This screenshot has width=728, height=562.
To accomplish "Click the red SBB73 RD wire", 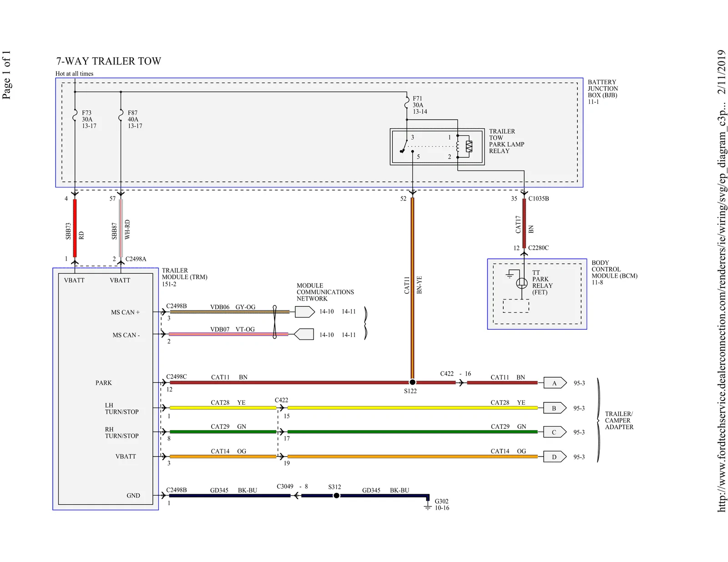I will click(75, 228).
